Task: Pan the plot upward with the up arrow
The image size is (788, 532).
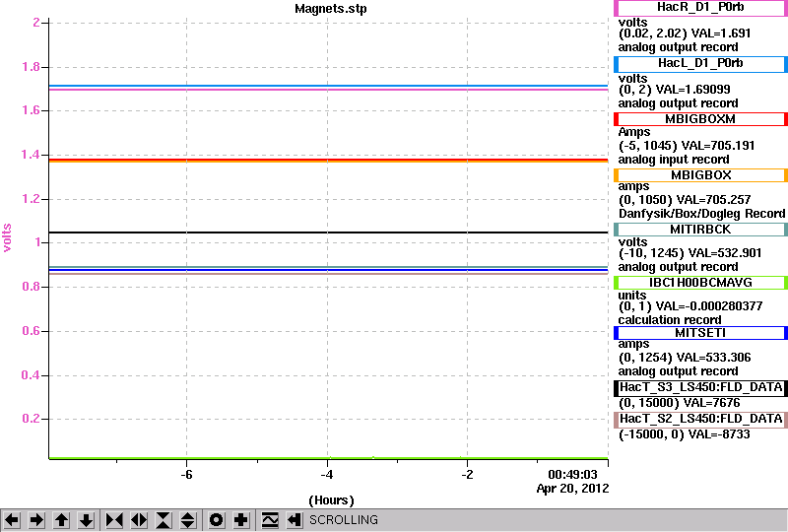Action: 62,520
